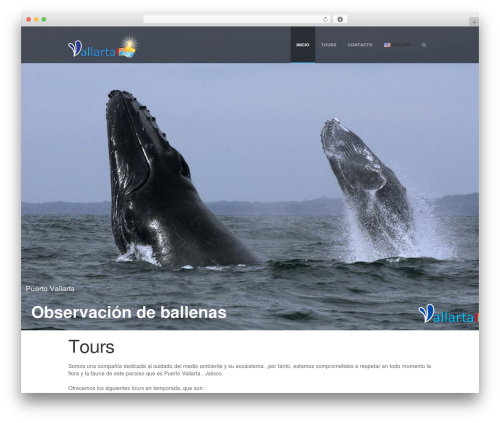500x423 pixels.
Task: Click the browser reload icon
Action: click(x=325, y=19)
